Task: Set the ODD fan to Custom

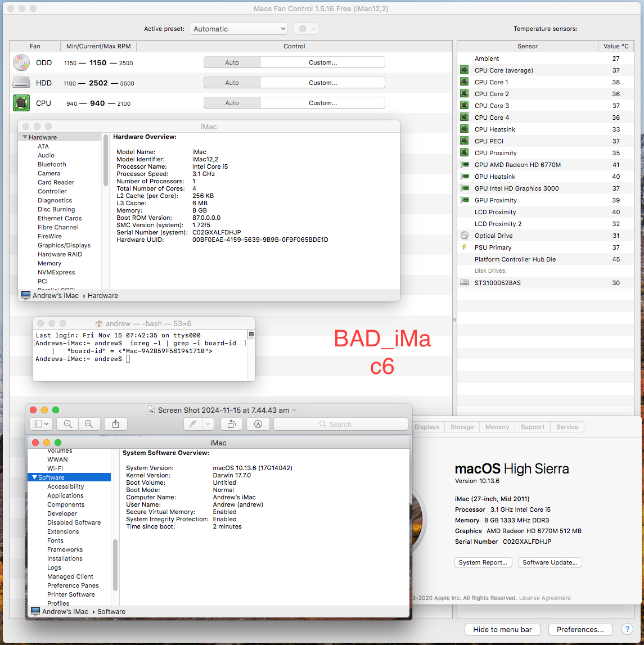Action: [x=323, y=62]
